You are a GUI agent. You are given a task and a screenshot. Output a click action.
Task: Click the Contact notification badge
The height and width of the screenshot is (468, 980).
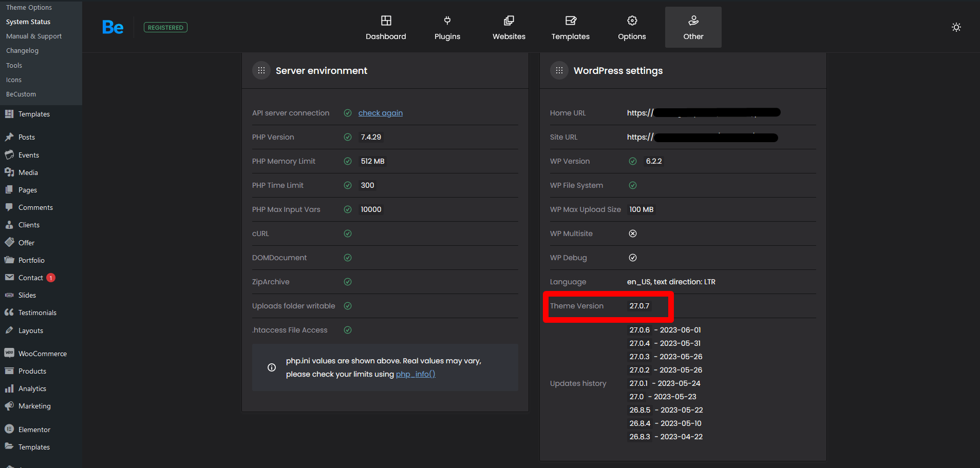click(x=51, y=278)
